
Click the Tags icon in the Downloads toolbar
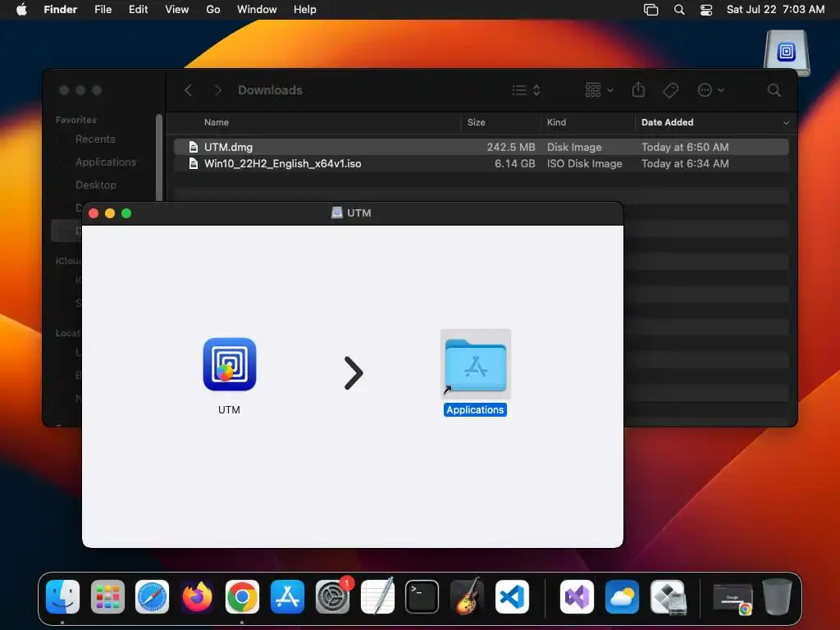click(x=670, y=90)
